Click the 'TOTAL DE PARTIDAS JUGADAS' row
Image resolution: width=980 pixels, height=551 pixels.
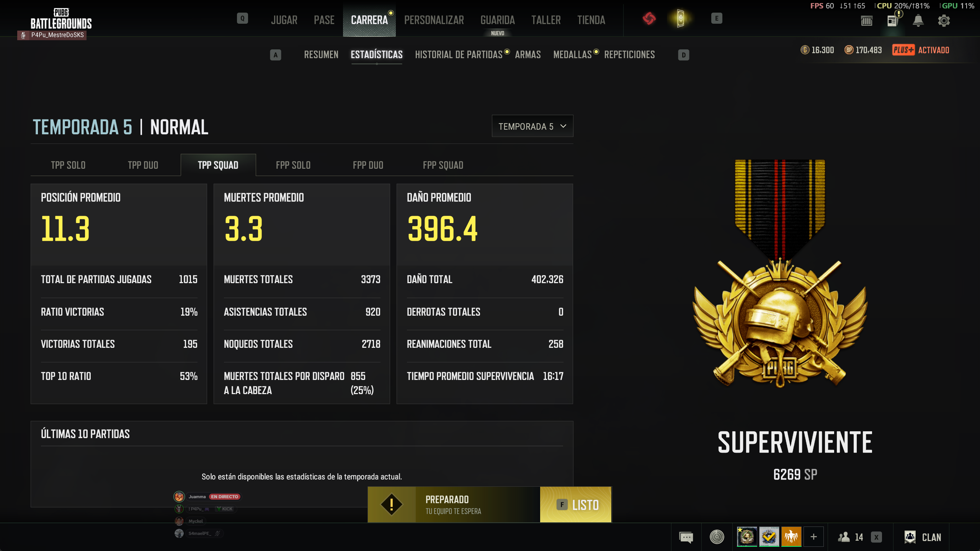(119, 279)
